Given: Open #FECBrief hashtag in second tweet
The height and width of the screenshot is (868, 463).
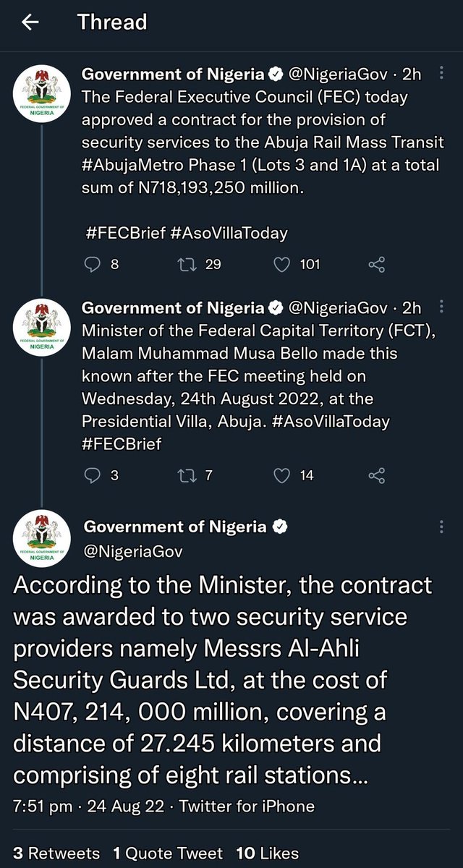Looking at the screenshot, I should [x=122, y=443].
